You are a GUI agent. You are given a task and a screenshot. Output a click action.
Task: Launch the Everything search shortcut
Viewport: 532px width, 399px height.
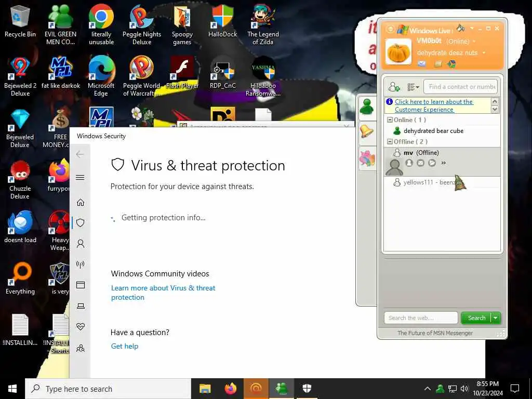[x=20, y=278]
